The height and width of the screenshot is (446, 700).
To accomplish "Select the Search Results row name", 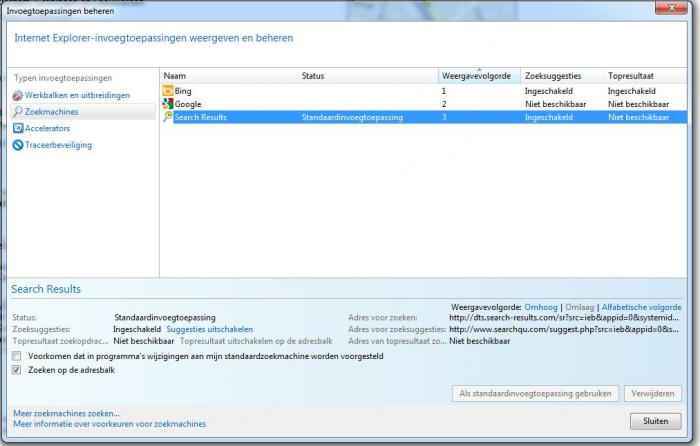I will tap(200, 117).
